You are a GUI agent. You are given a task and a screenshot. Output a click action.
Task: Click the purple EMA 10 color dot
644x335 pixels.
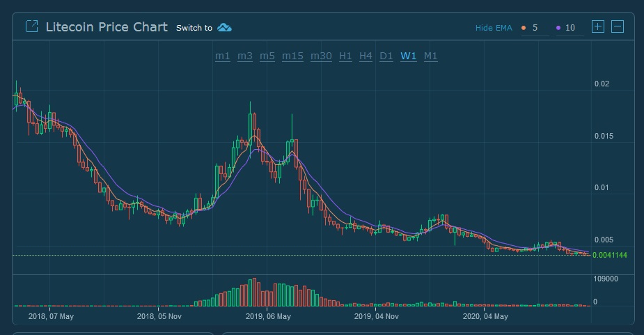558,28
